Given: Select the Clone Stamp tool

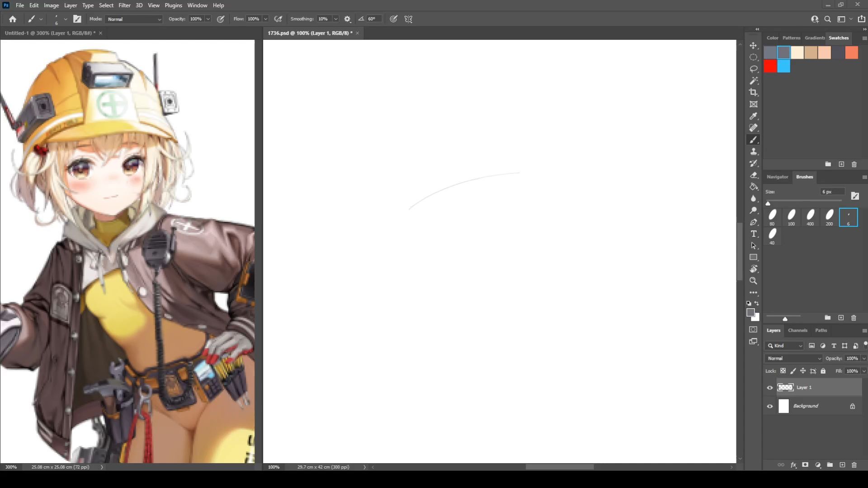Looking at the screenshot, I should point(753,151).
